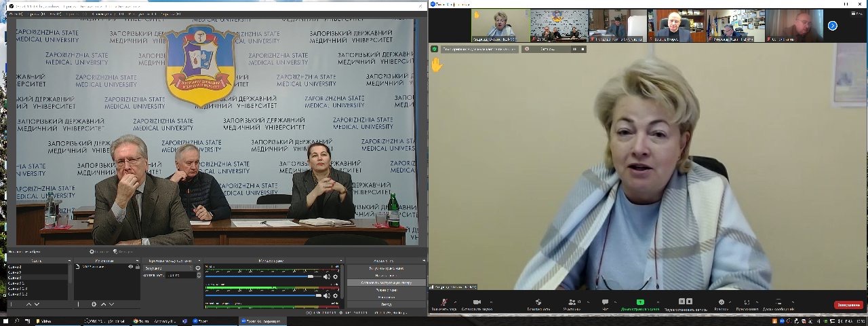Click the highlighted button in OBS controls panel
Image resolution: width=868 pixels, height=326 pixels.
point(386,283)
